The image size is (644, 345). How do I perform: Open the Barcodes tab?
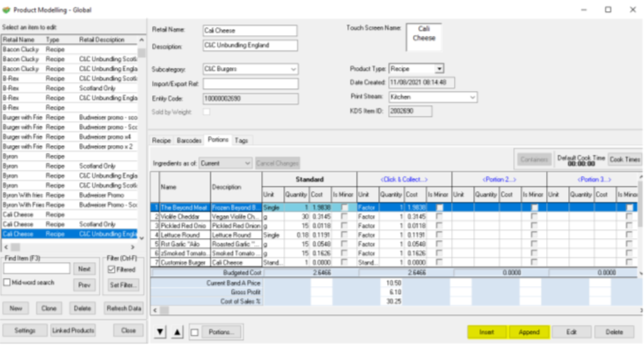[189, 141]
